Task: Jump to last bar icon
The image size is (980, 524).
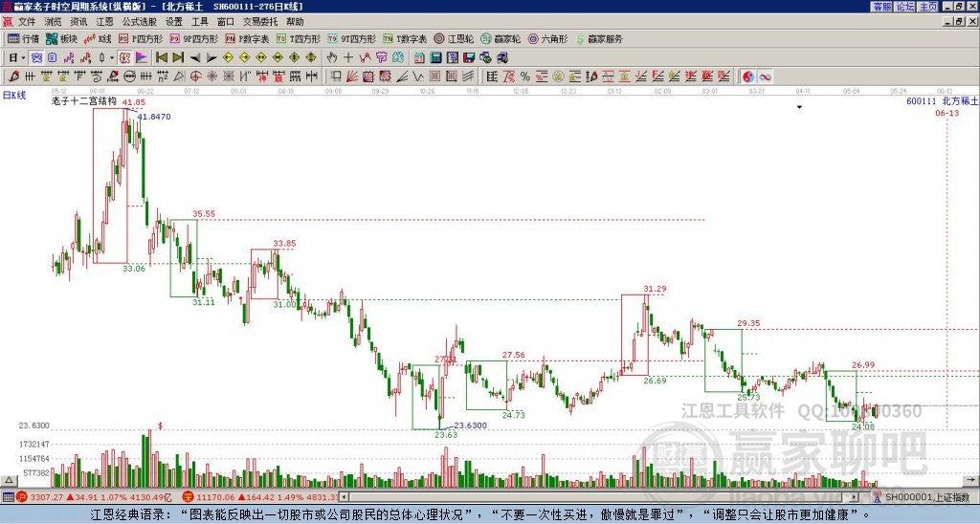Action: (178, 58)
